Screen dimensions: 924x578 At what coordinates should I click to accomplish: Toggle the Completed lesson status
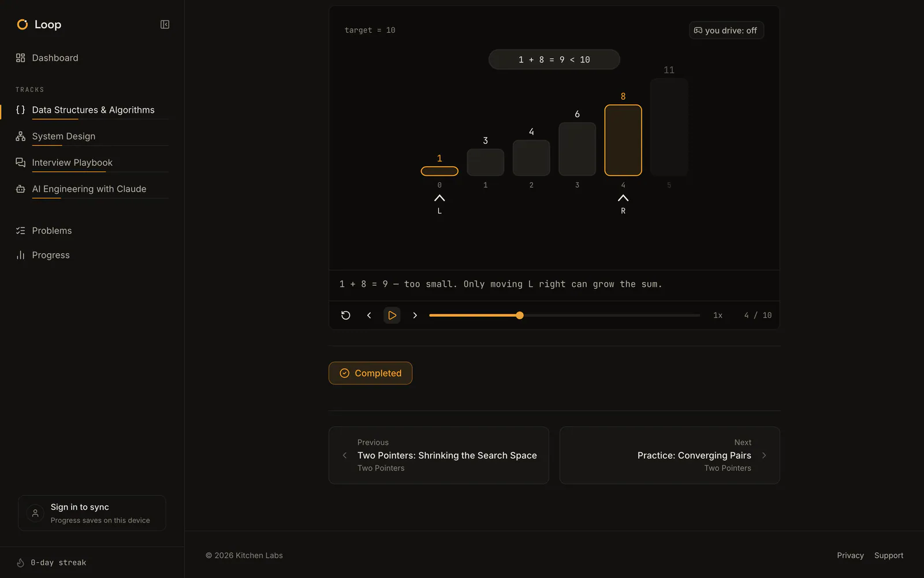pos(370,373)
